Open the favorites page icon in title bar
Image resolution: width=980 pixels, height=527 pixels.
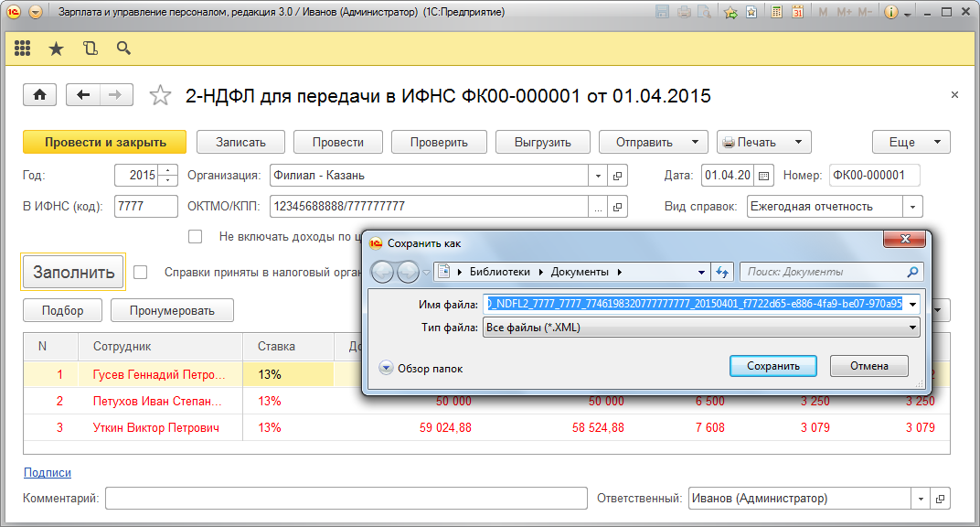751,12
